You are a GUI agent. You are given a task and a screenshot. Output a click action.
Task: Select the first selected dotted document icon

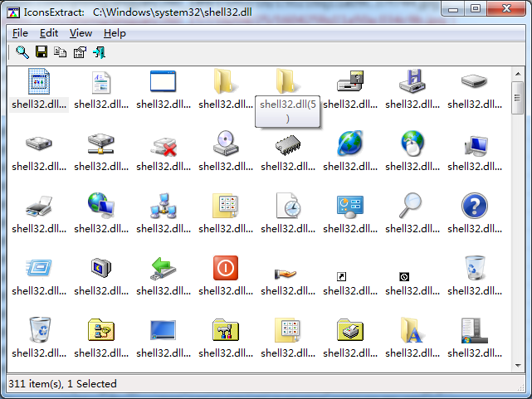[x=39, y=81]
